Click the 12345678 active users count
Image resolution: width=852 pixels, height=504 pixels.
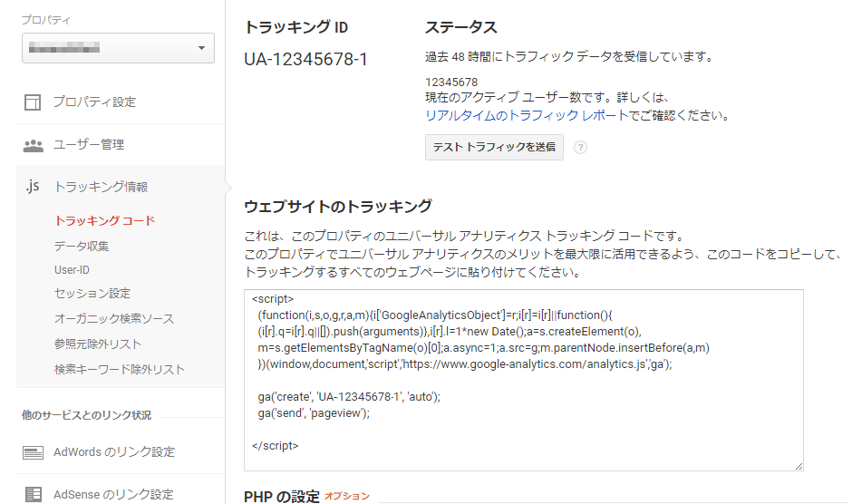coord(451,82)
